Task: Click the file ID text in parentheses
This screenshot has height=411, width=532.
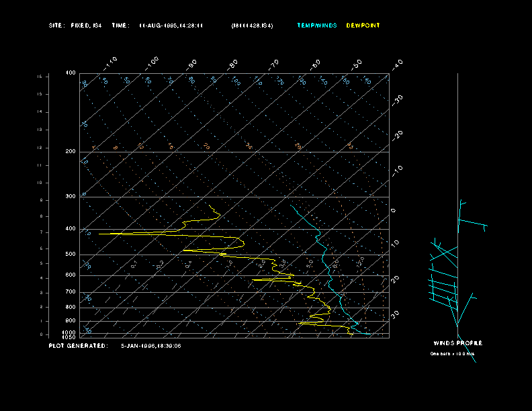Action: click(x=252, y=26)
